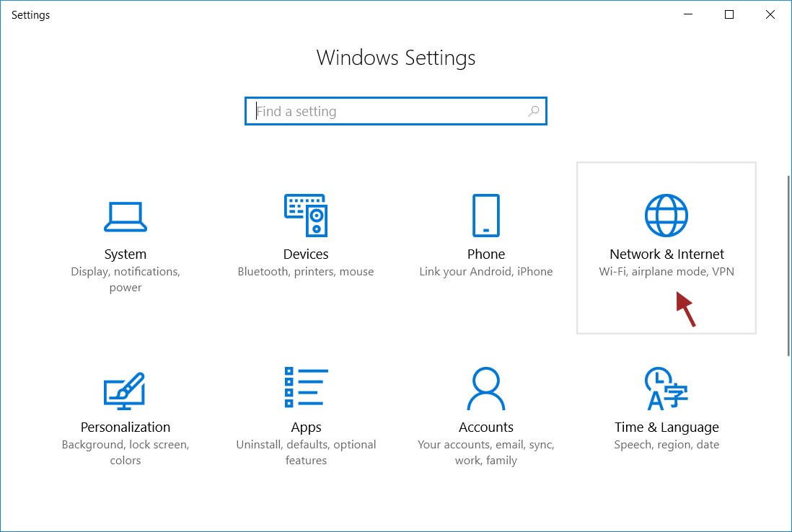Open the Time & Language icon
The image size is (792, 532).
point(666,388)
